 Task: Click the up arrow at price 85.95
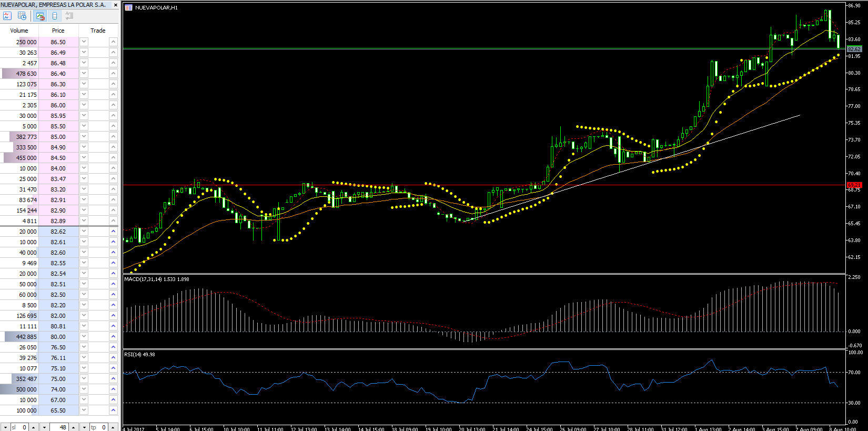click(113, 115)
